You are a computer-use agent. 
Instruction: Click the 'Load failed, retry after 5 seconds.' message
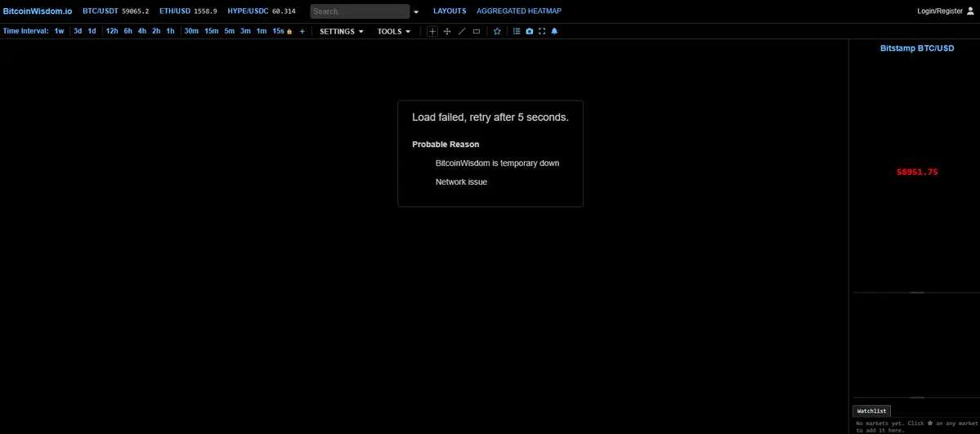tap(490, 118)
